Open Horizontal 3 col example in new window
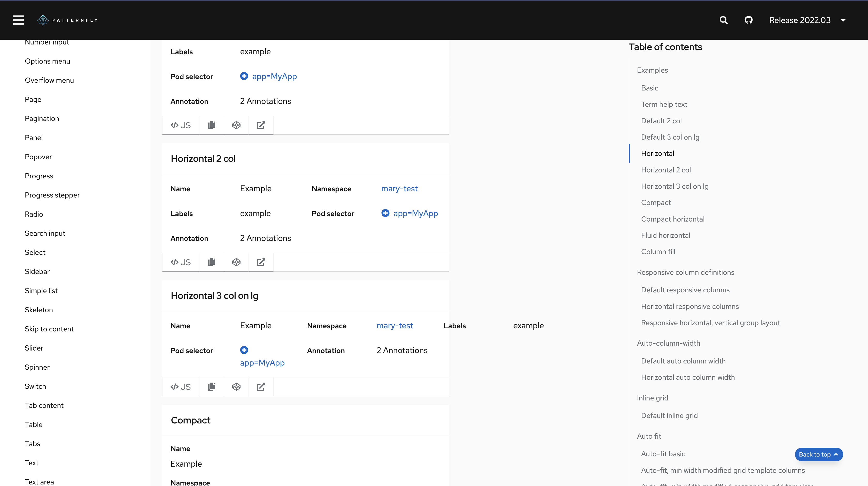Screen dimensions: 868x486 click(261, 386)
